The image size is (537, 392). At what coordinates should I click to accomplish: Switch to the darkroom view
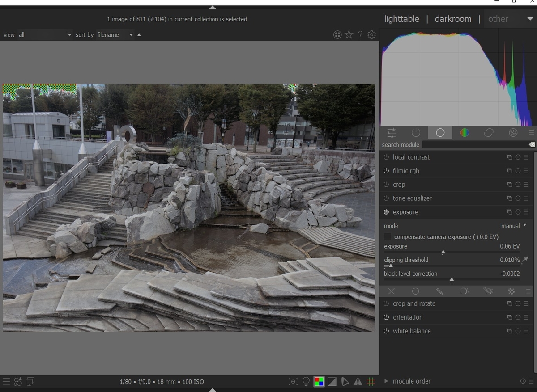point(453,19)
